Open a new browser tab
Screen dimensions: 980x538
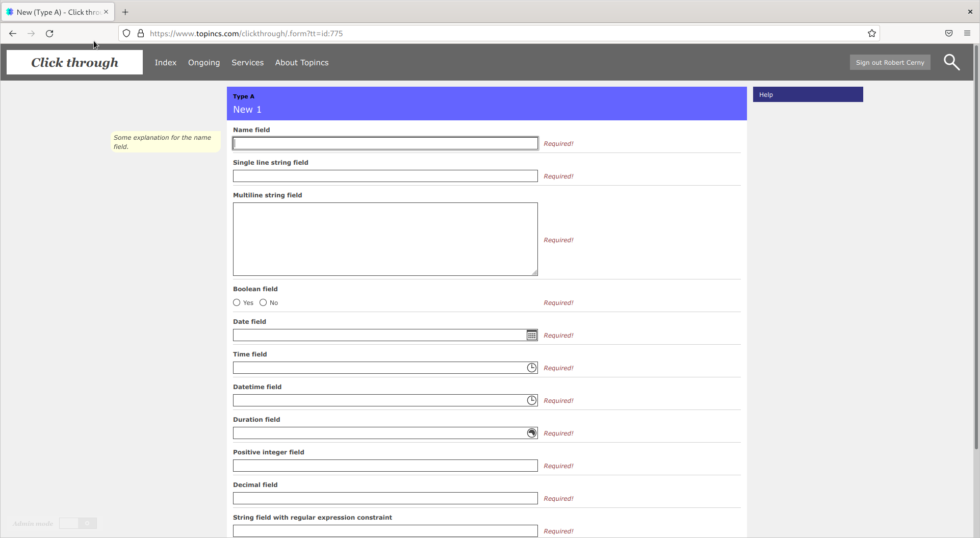point(125,12)
